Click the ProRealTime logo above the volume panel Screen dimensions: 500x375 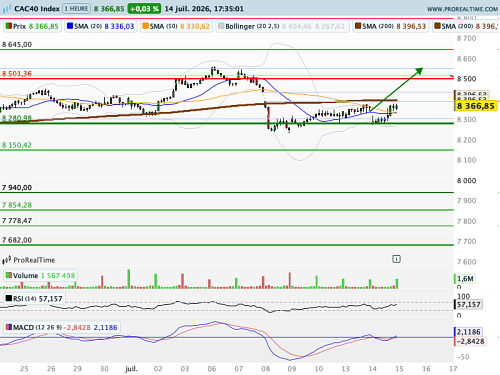29,260
